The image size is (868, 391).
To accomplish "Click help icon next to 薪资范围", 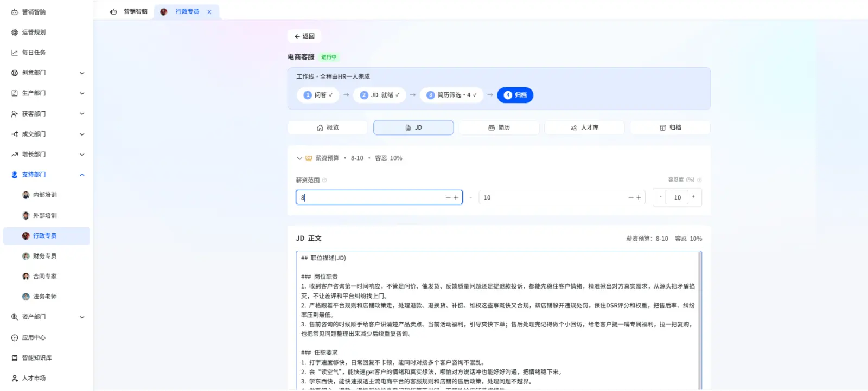I will [x=324, y=180].
